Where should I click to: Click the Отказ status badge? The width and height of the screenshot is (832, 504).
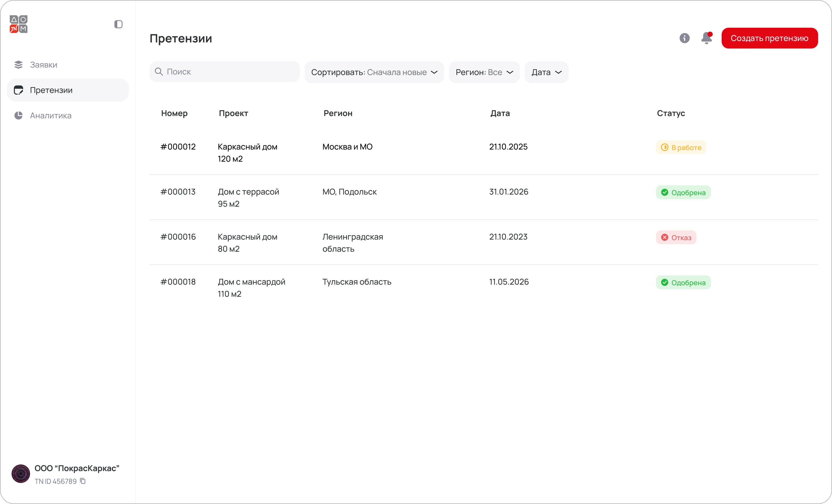pyautogui.click(x=676, y=238)
